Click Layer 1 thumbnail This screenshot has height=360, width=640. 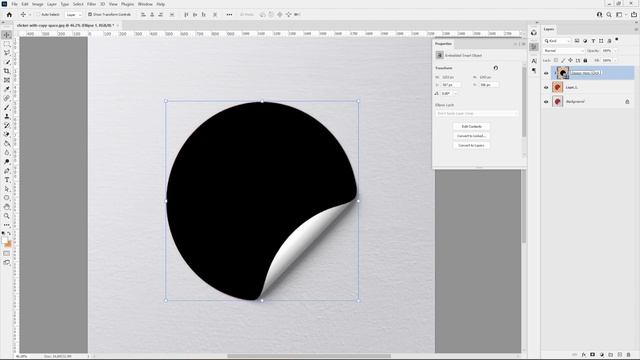[x=558, y=87]
